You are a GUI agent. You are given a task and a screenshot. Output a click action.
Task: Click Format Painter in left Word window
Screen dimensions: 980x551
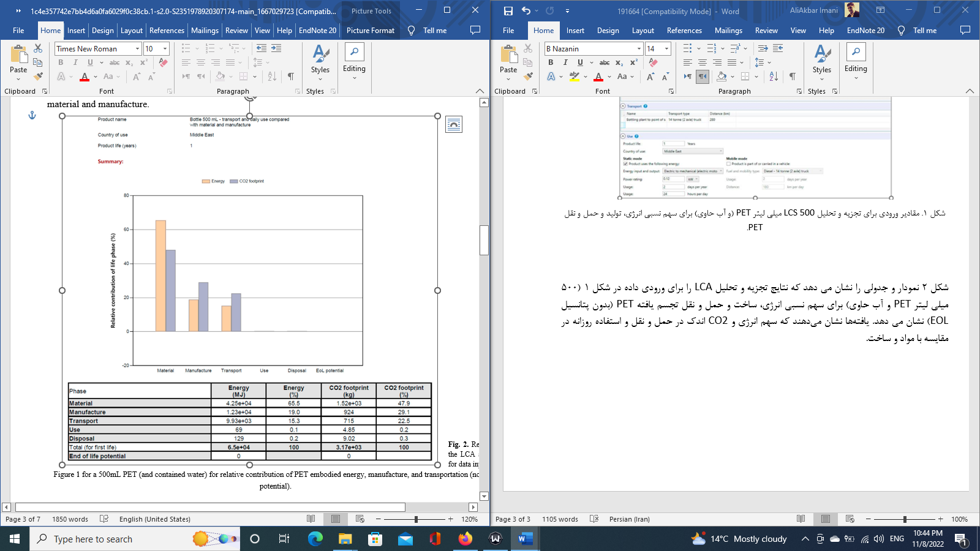tap(38, 77)
